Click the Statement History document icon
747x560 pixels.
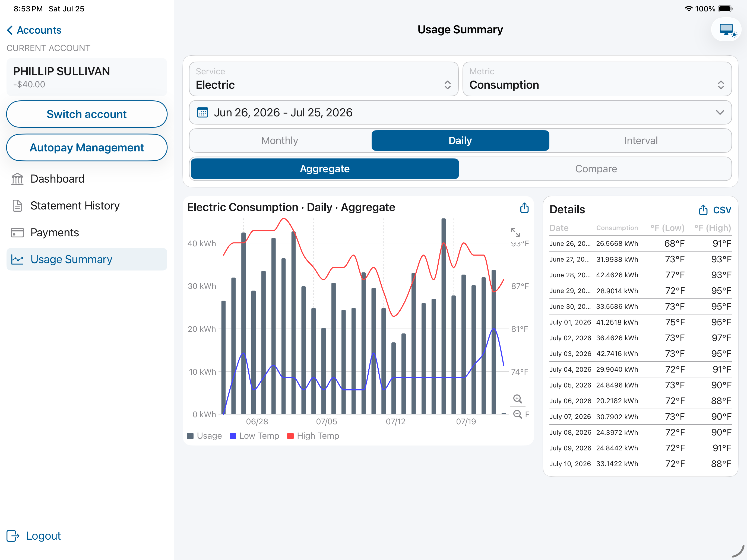(x=17, y=206)
